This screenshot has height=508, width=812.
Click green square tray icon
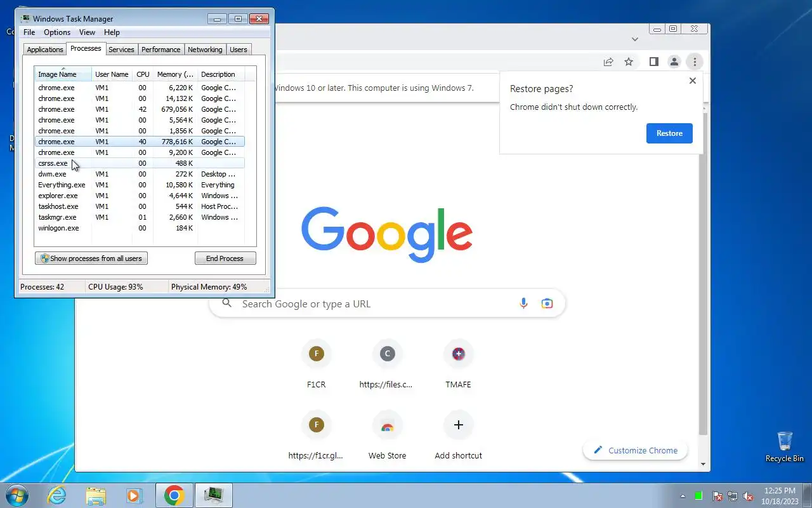[x=698, y=496]
